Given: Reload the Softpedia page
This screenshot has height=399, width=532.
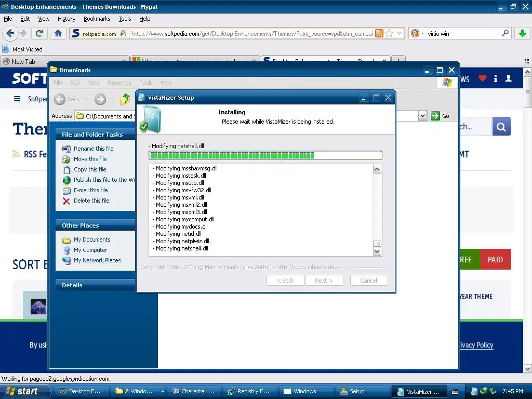Looking at the screenshot, I should click(39, 33).
